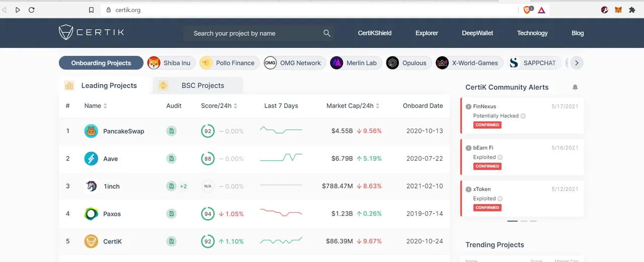Click the Onboarding Projects button
The height and width of the screenshot is (262, 644).
pos(101,63)
